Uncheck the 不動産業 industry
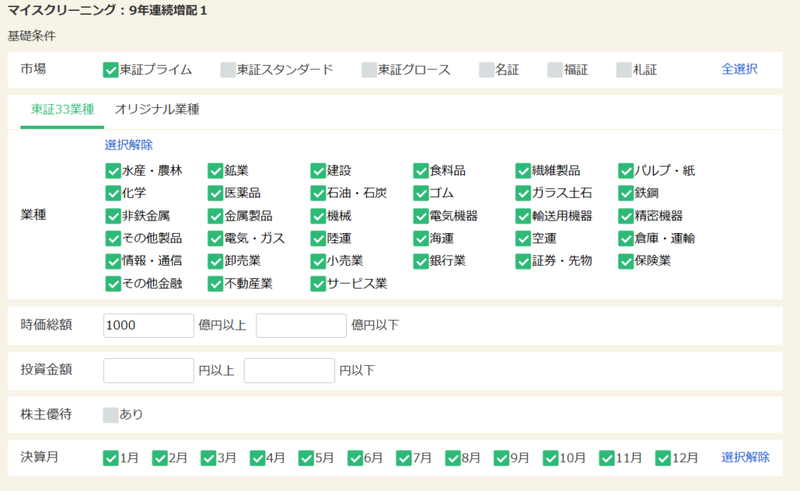This screenshot has width=800, height=491. coord(215,283)
